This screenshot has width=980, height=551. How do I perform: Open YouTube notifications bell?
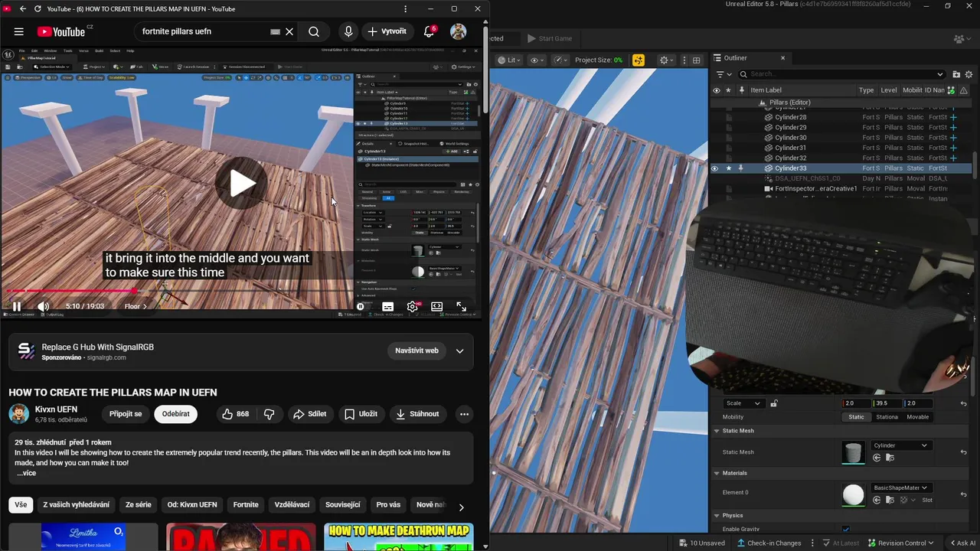[x=430, y=31]
